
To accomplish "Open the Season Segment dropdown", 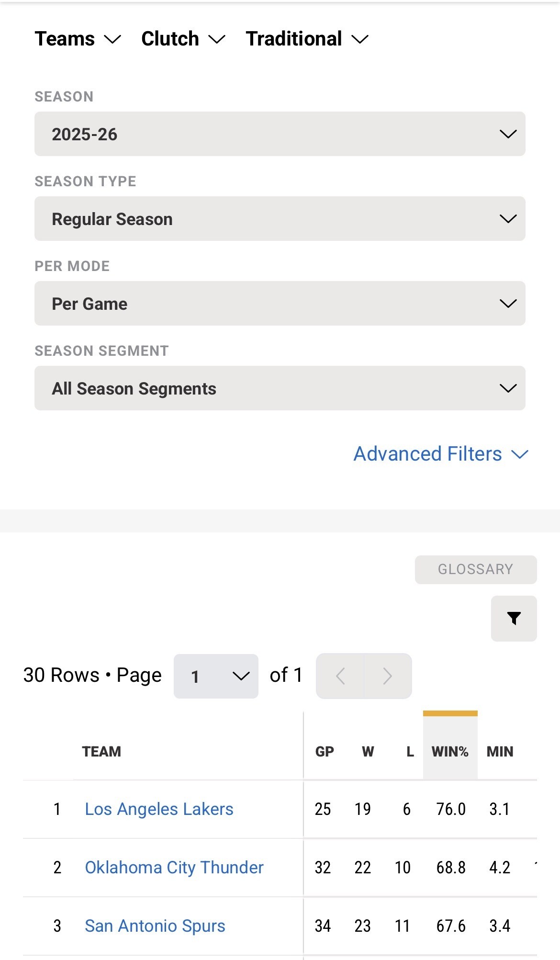I will tap(280, 388).
